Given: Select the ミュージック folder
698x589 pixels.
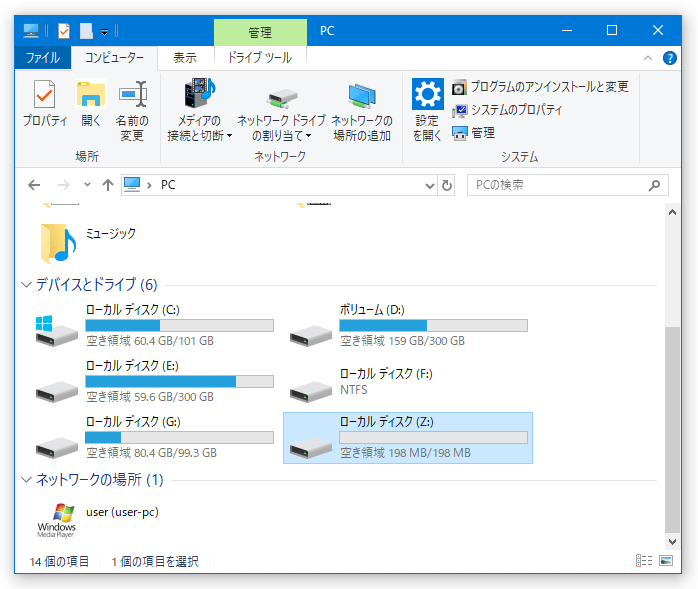Looking at the screenshot, I should (x=87, y=242).
